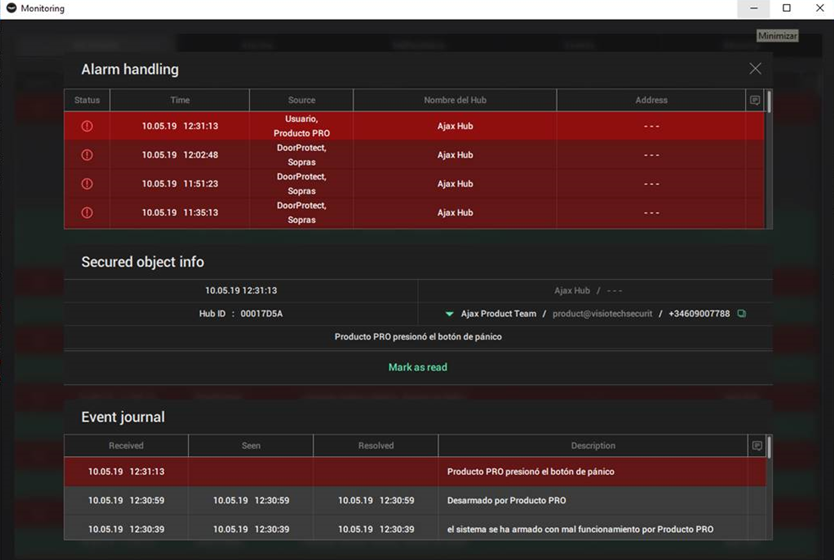The height and width of the screenshot is (560, 834).
Task: Sort alarms by the Time column header
Action: click(x=180, y=100)
